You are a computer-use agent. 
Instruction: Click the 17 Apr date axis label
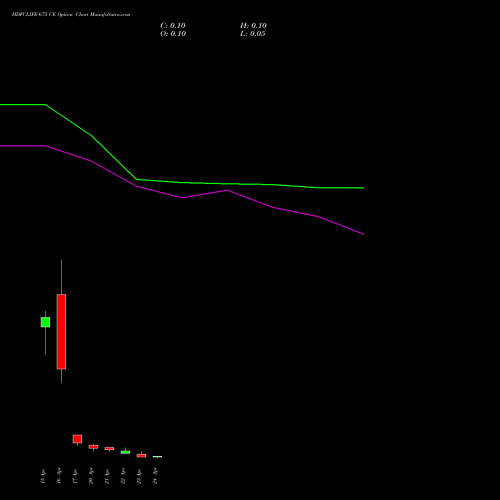pos(75,476)
